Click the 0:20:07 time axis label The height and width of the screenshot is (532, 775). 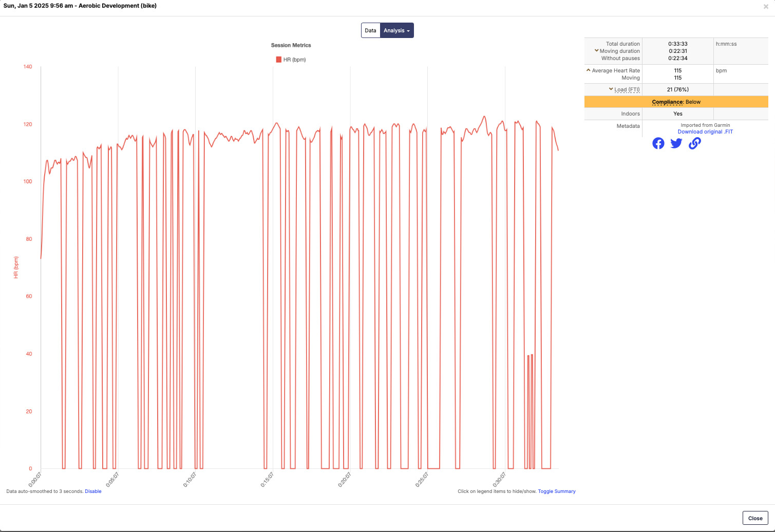point(344,480)
